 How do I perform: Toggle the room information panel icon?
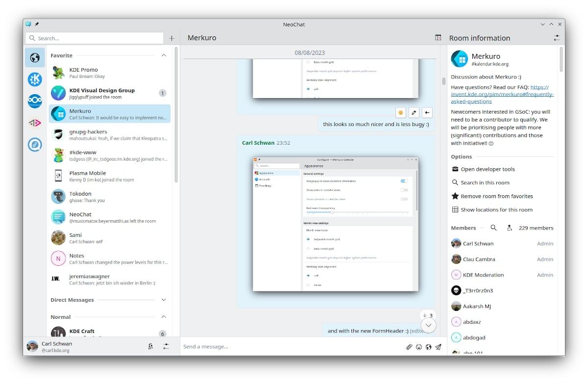coord(438,38)
